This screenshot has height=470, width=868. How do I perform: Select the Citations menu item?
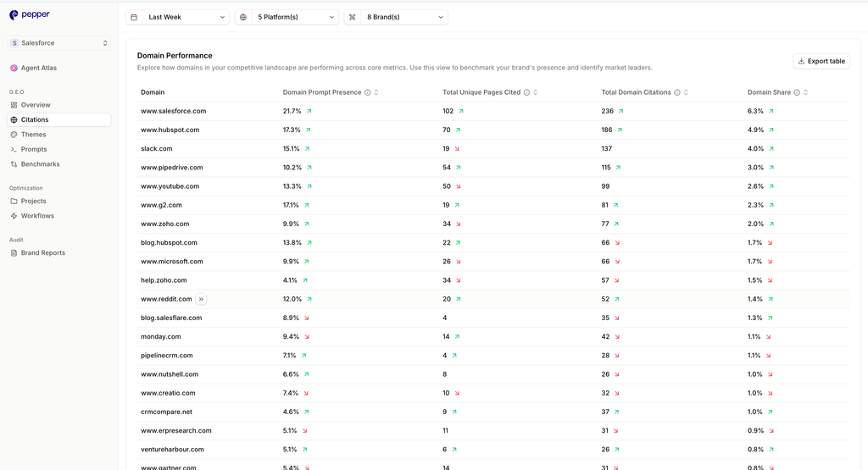[x=59, y=120]
